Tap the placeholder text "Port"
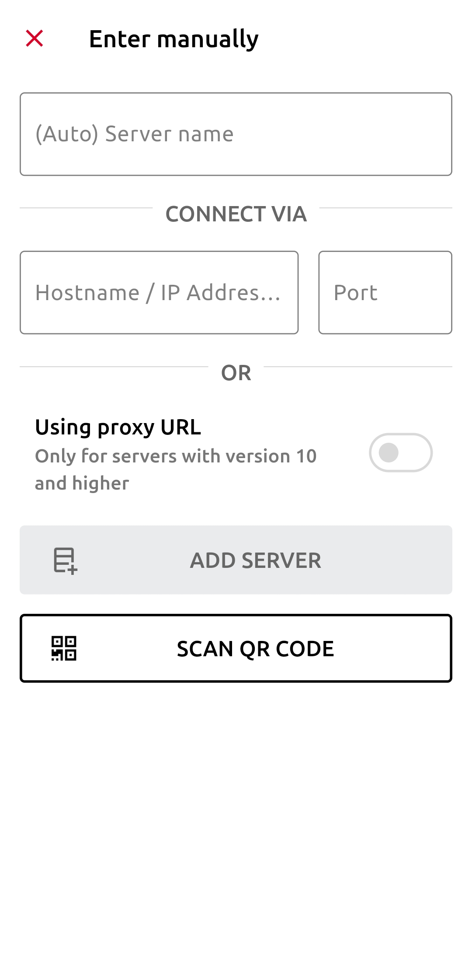 click(355, 293)
